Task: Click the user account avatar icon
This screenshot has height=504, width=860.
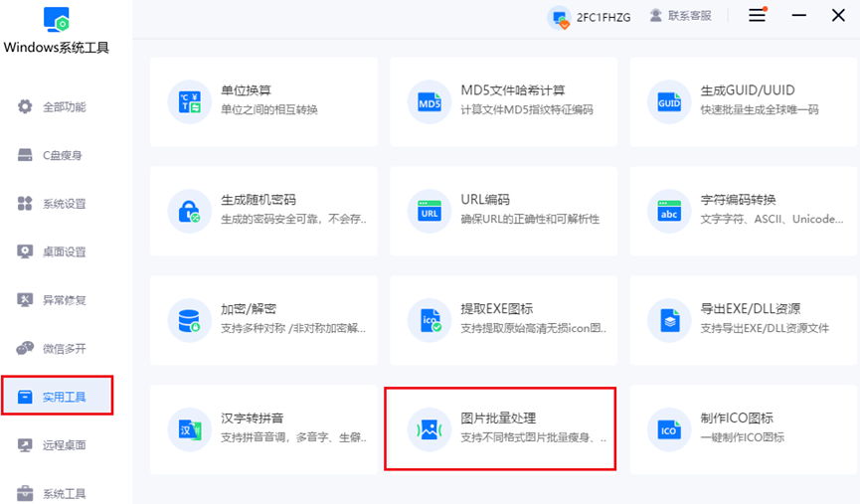Action: point(560,18)
